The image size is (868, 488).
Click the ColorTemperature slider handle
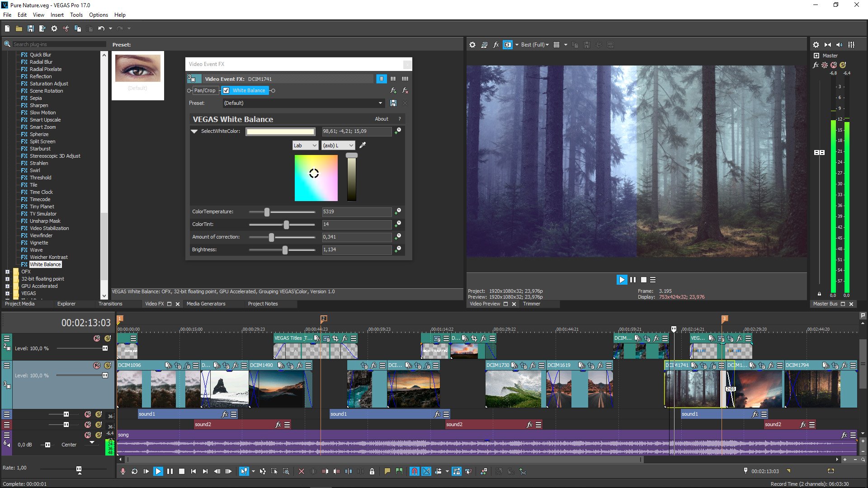(x=267, y=212)
